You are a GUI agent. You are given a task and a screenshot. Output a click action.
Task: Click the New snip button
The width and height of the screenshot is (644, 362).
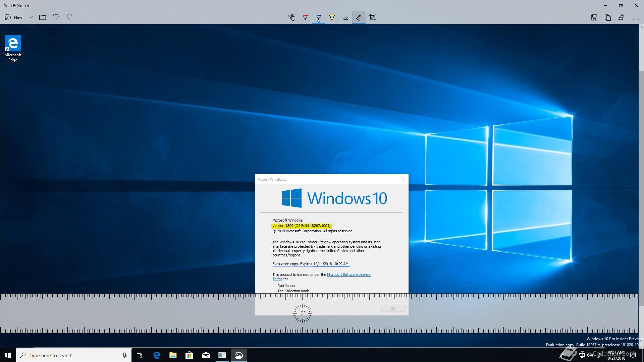pyautogui.click(x=14, y=17)
